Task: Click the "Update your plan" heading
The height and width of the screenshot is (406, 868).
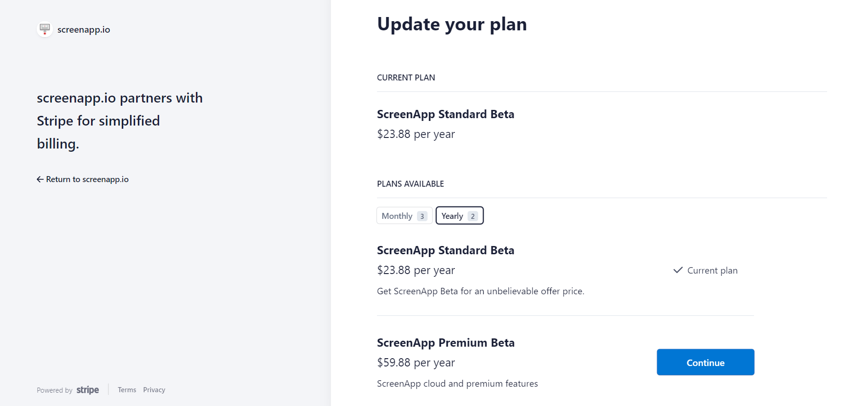Action: [452, 24]
